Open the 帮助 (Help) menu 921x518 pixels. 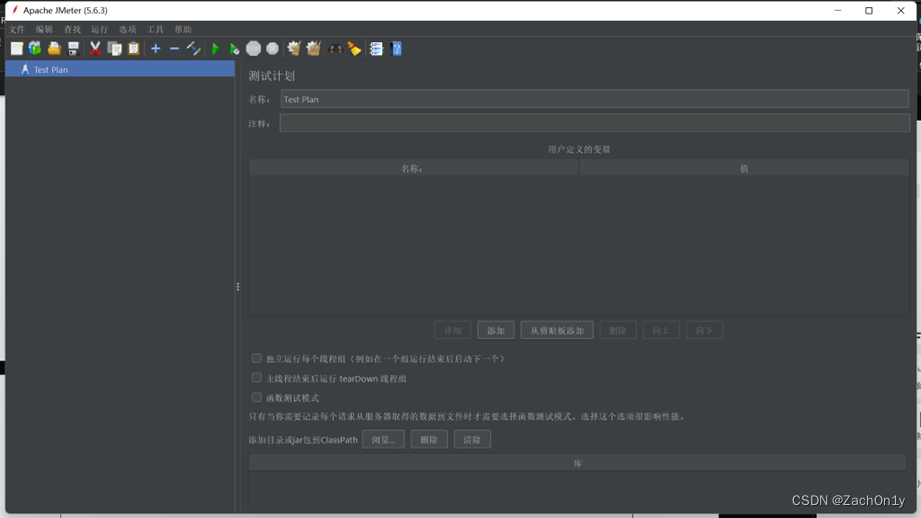tap(183, 29)
